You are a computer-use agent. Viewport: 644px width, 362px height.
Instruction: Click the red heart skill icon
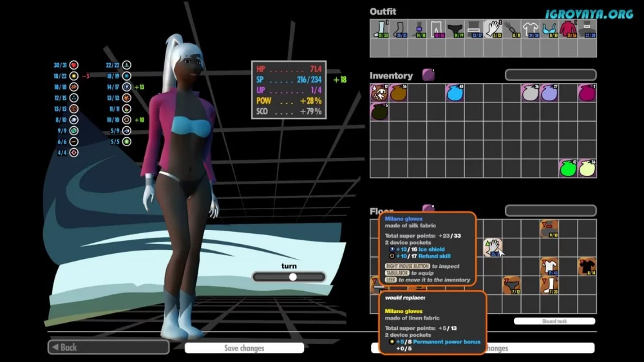(x=74, y=65)
